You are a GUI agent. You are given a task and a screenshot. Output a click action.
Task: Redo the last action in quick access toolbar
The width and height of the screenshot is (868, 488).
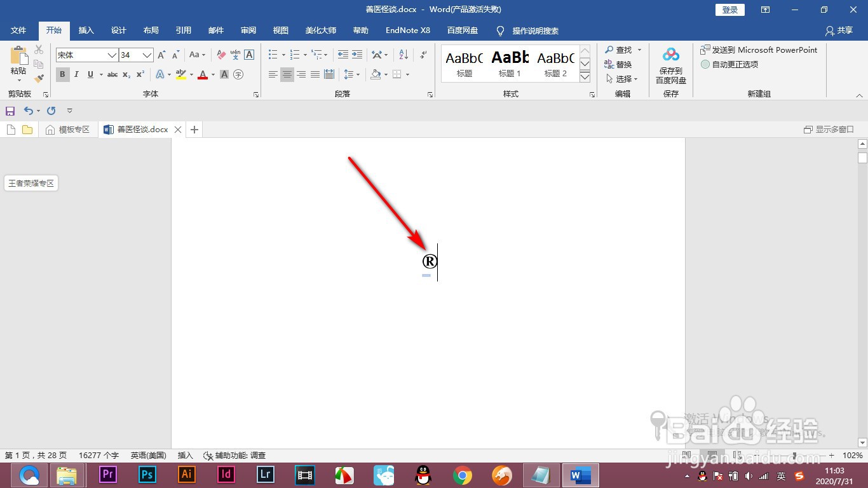click(x=51, y=111)
